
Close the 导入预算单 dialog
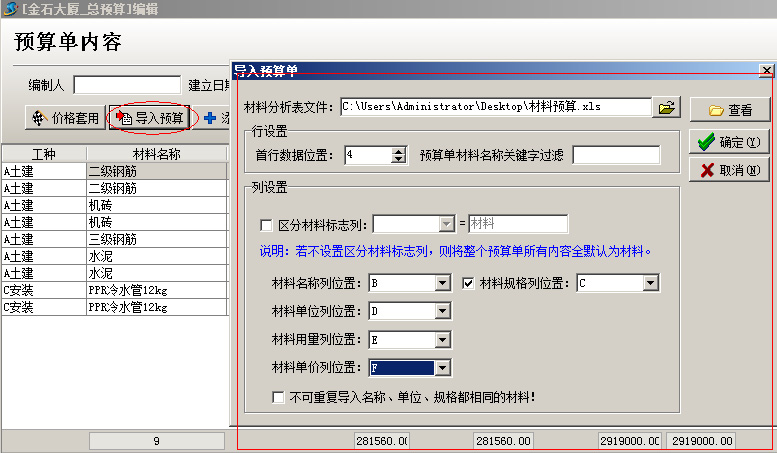[x=766, y=70]
